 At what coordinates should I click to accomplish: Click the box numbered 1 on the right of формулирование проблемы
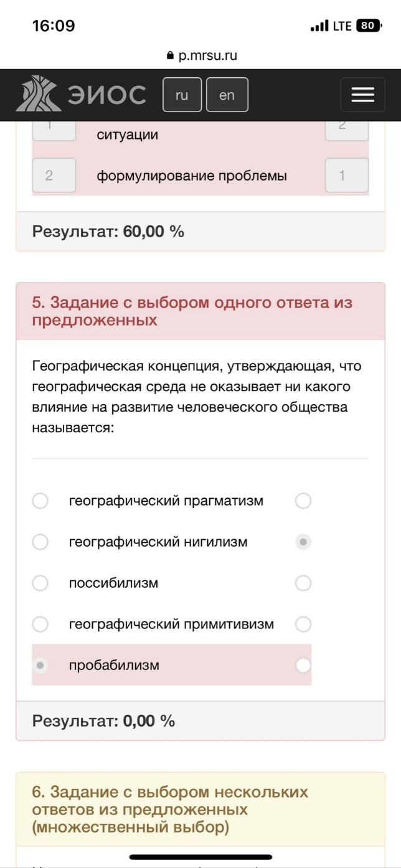click(x=347, y=176)
